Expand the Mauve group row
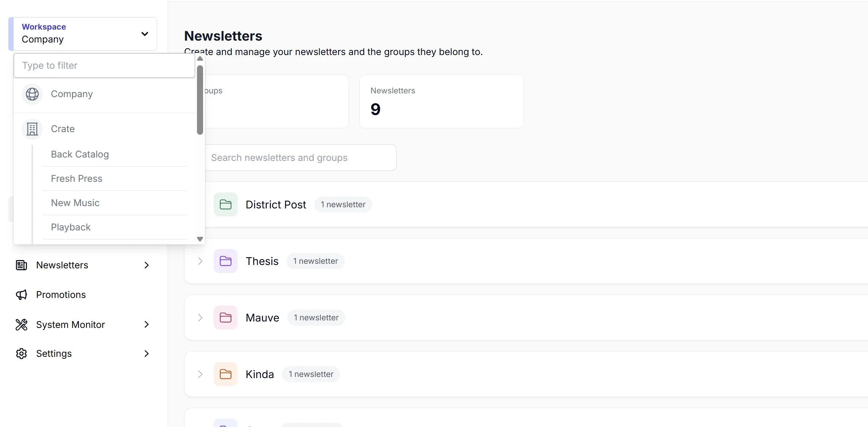This screenshot has height=427, width=868. coord(200,318)
